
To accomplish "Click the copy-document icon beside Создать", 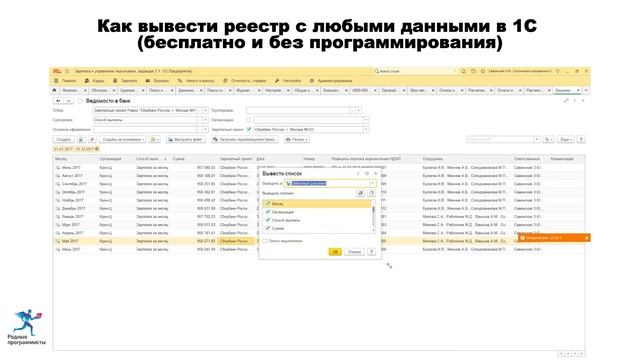I will (81, 140).
